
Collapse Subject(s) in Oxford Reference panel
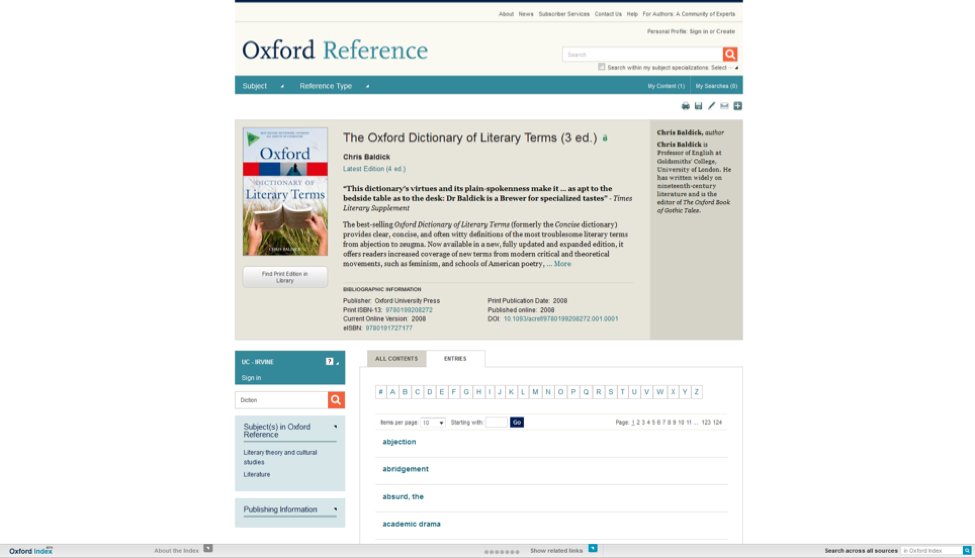click(335, 427)
